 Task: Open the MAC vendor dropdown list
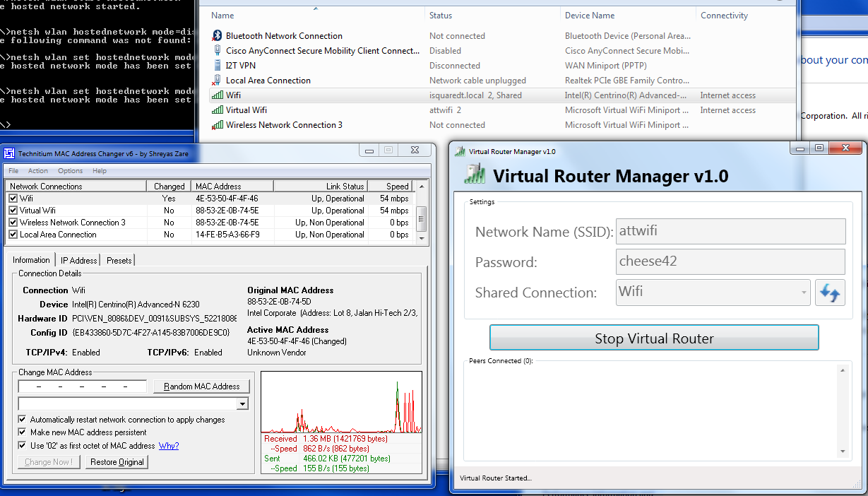tap(242, 404)
